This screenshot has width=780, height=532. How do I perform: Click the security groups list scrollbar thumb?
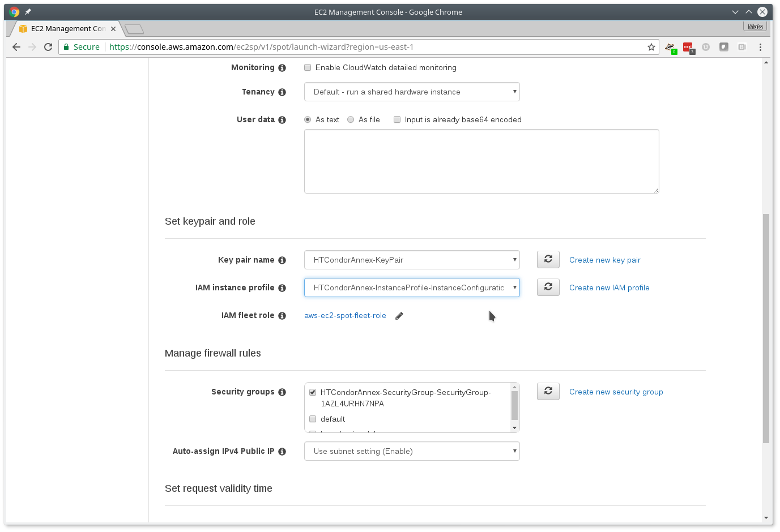(x=515, y=405)
